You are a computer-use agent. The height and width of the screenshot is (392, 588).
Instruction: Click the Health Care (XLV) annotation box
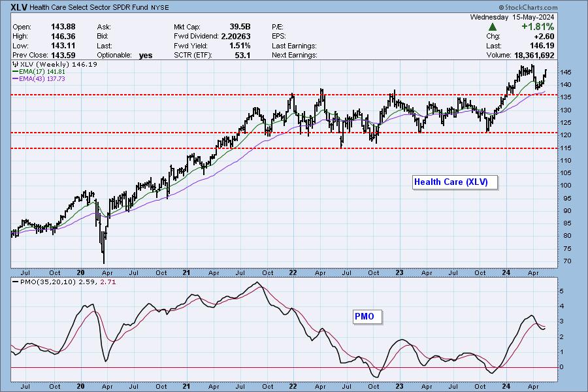click(x=455, y=182)
